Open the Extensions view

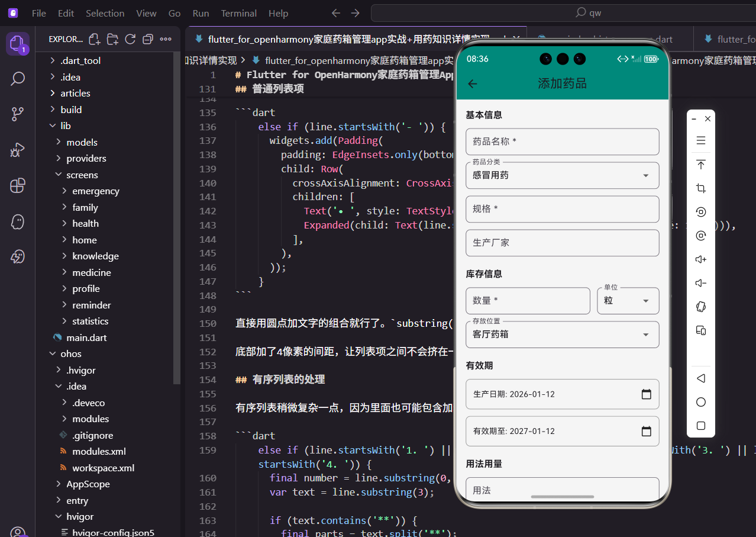[x=17, y=186]
